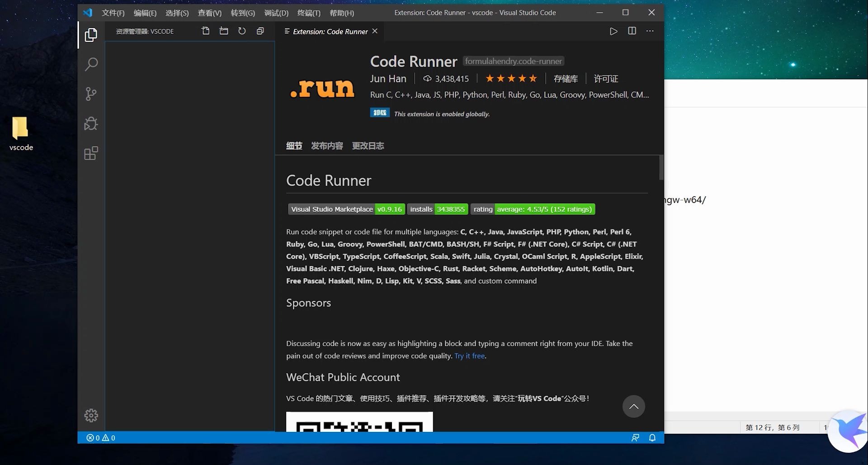Select the Extension: Code Runner editor tab
Image resolution: width=868 pixels, height=465 pixels.
click(330, 31)
